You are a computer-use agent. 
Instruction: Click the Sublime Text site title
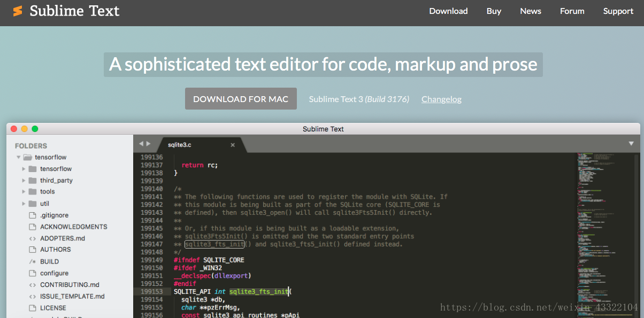point(74,11)
